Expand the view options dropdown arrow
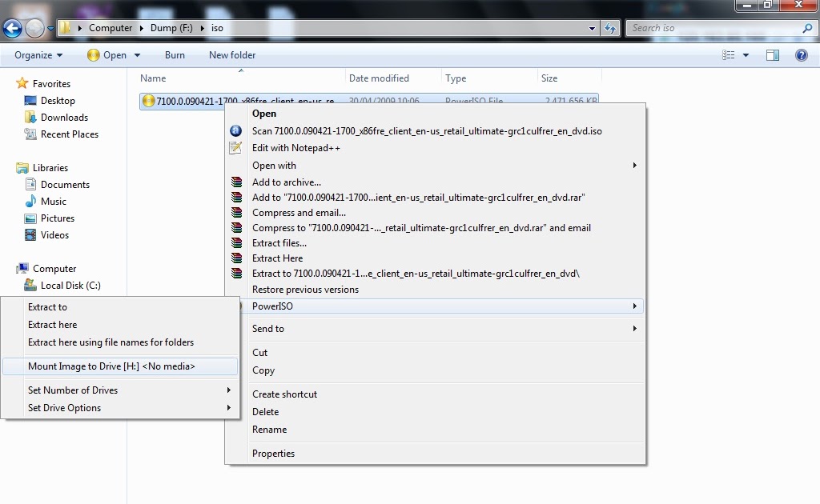This screenshot has width=820, height=504. coord(746,55)
